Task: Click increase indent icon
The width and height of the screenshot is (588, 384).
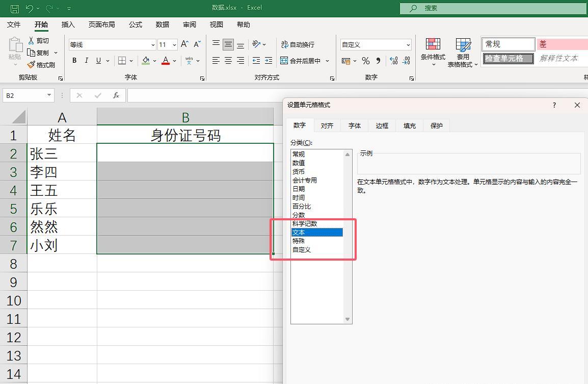Action: 269,61
